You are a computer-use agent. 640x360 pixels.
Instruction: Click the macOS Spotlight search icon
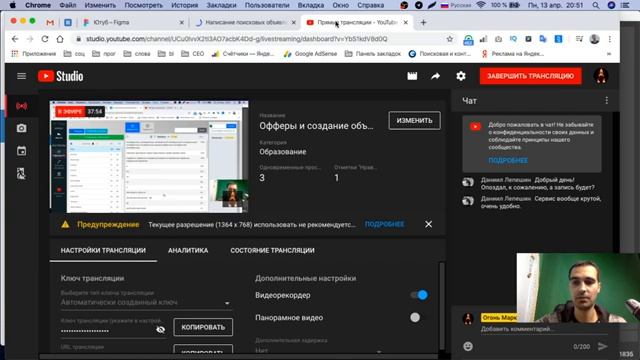pos(596,5)
